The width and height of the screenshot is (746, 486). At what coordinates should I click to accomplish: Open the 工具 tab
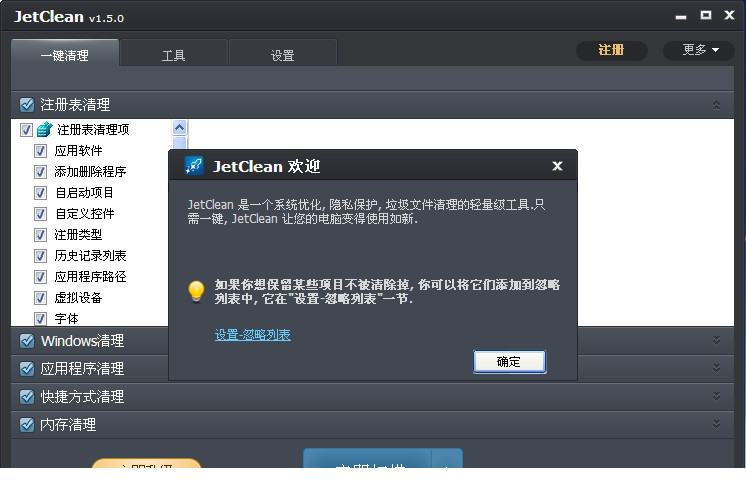[173, 54]
